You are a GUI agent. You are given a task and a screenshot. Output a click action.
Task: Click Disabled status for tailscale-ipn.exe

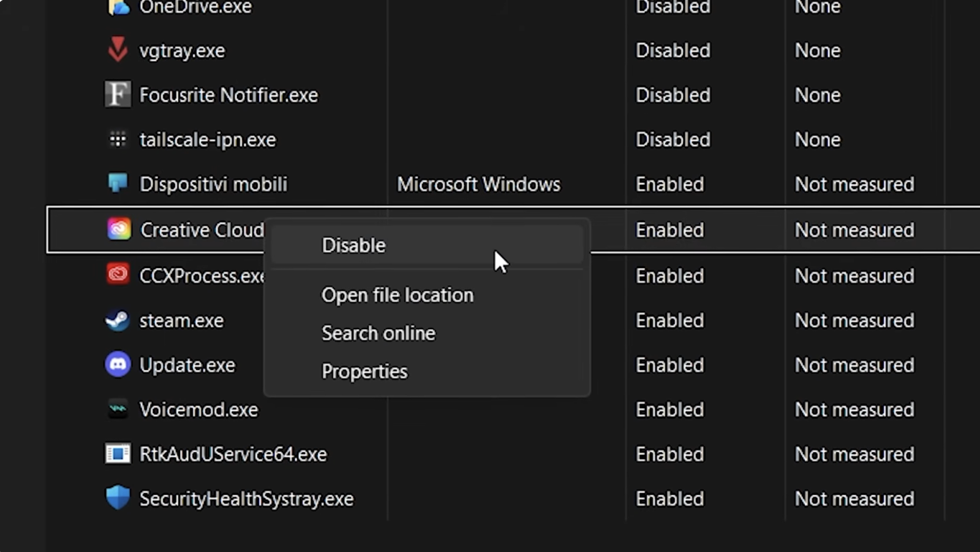[673, 140]
